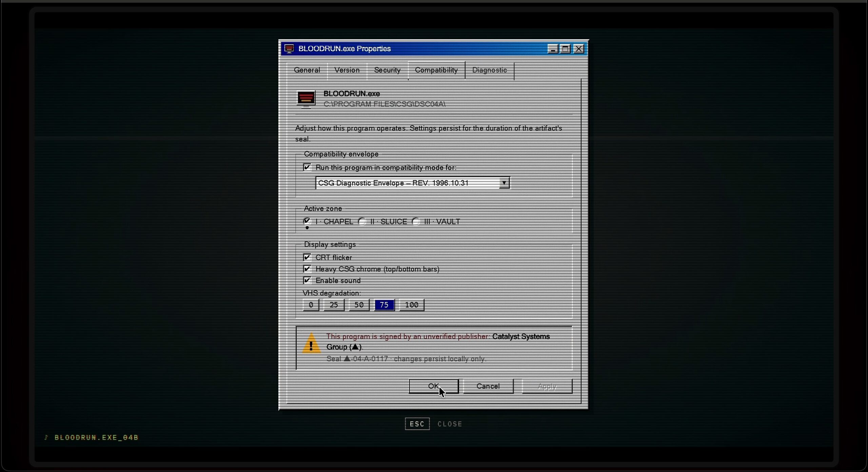Switch to the Version tab
Screen dimensions: 868x472
[347, 70]
